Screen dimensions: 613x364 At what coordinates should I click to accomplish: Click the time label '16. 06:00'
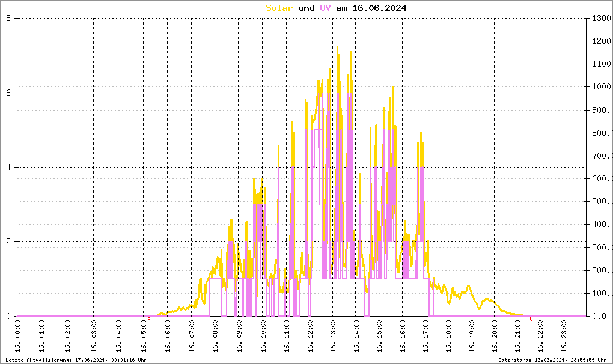click(x=168, y=336)
